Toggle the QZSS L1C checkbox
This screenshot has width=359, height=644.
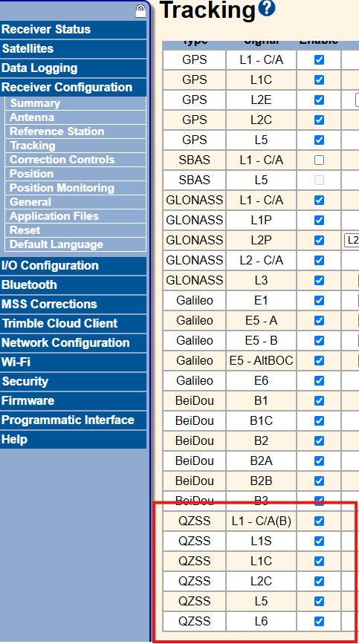(319, 561)
